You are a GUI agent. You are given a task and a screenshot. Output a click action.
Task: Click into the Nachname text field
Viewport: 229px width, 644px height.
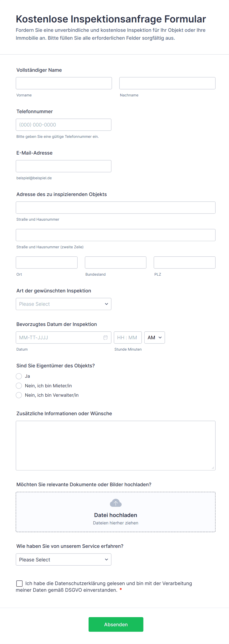click(x=167, y=83)
